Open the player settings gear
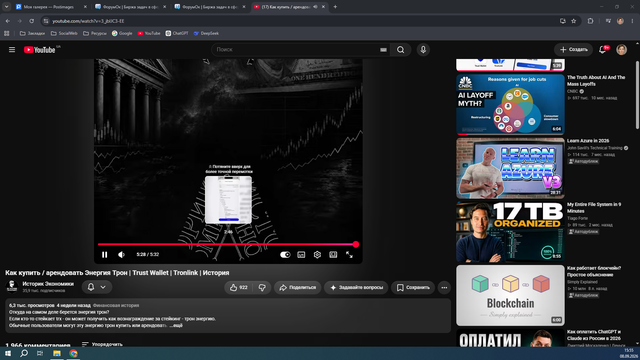Screen dimensions: 640x360 (317, 255)
